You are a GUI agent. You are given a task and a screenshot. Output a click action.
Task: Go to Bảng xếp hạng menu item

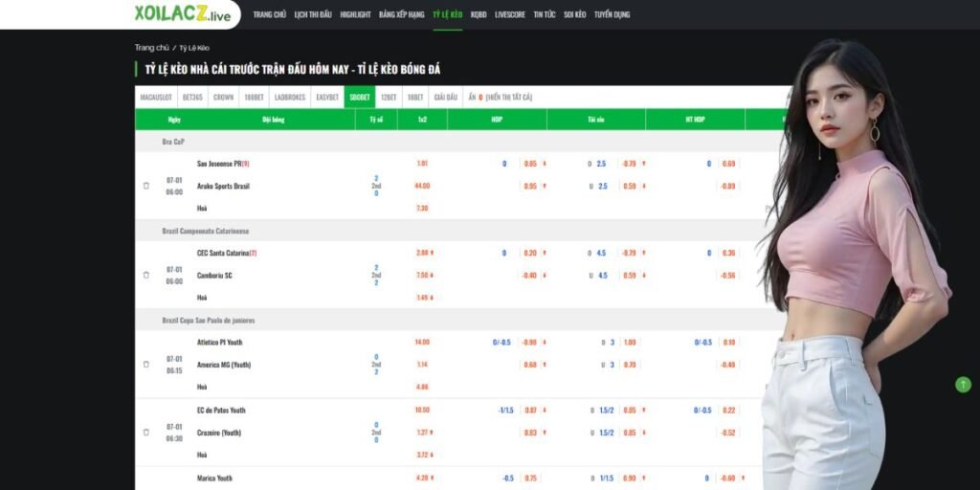coord(401,15)
